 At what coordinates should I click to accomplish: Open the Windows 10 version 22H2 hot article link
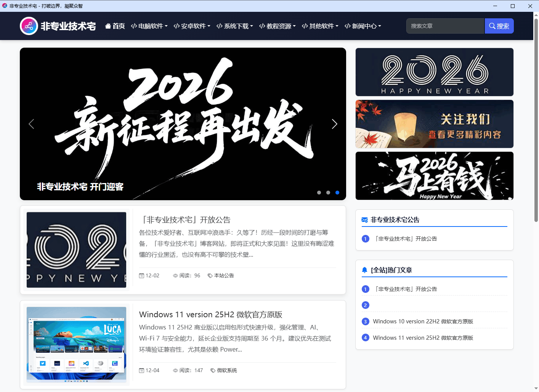click(x=423, y=321)
